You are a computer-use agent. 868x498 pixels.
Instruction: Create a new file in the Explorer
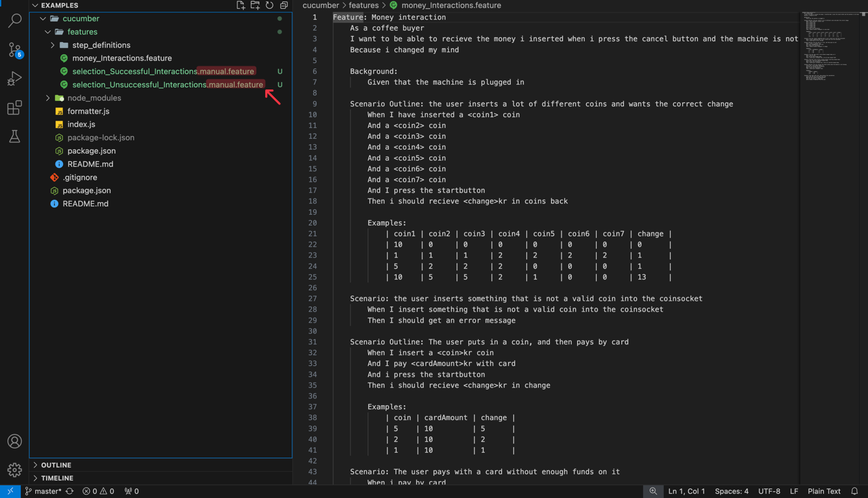tap(240, 5)
